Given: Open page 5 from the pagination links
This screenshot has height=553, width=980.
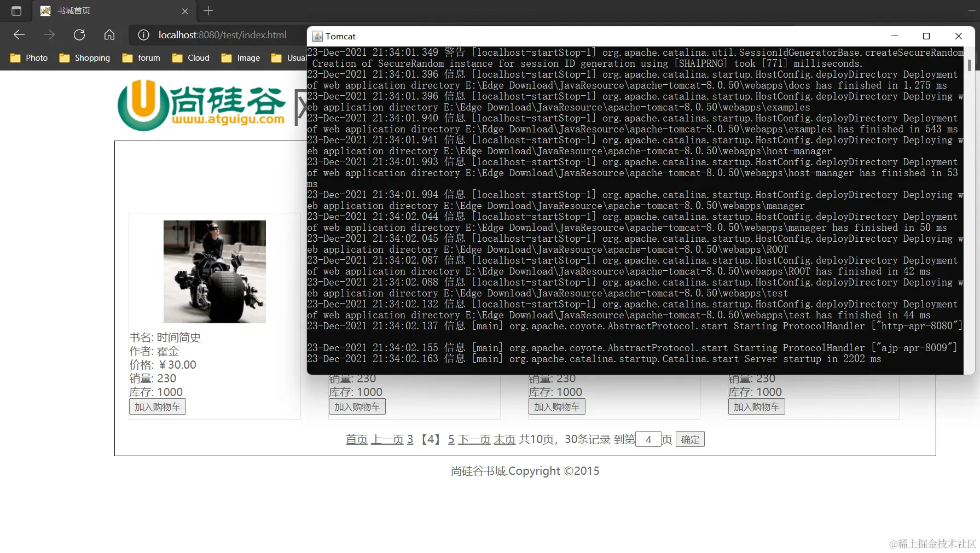Looking at the screenshot, I should tap(451, 439).
